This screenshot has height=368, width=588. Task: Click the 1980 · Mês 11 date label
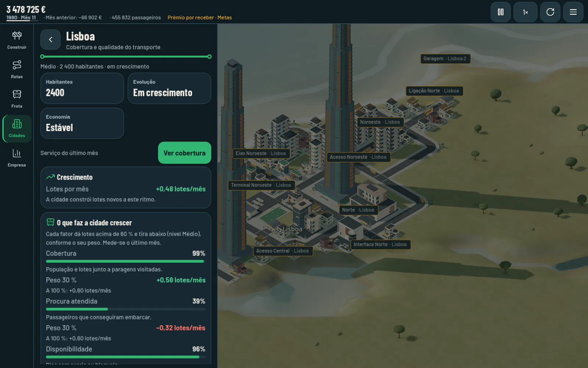click(21, 18)
